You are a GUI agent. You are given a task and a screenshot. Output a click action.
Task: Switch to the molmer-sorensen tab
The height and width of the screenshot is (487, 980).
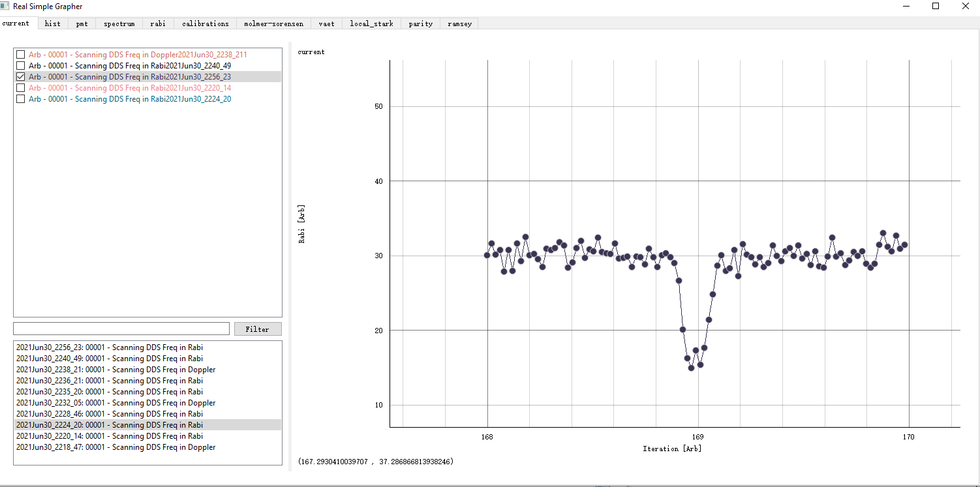coord(273,23)
